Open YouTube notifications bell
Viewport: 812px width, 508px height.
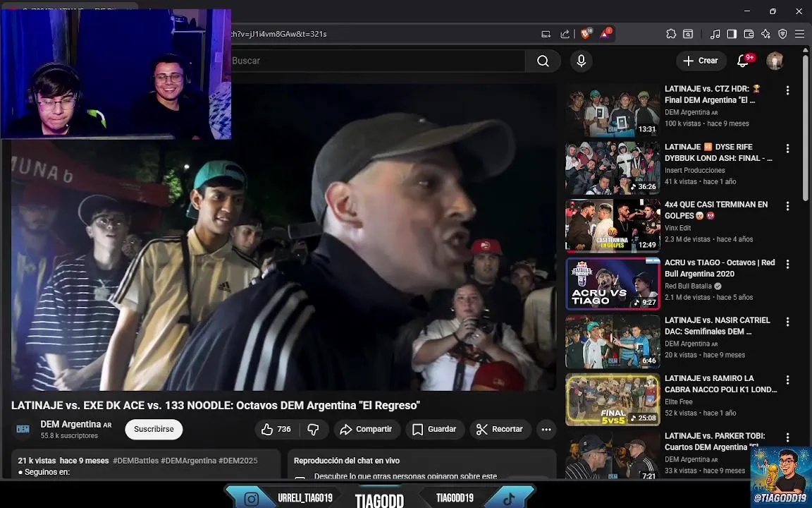coord(743,61)
